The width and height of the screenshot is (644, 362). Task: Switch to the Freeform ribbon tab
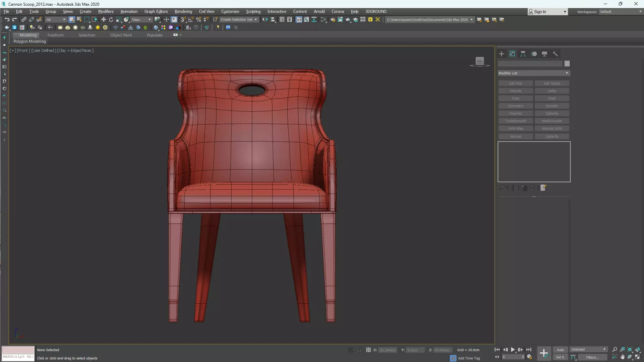tap(55, 35)
